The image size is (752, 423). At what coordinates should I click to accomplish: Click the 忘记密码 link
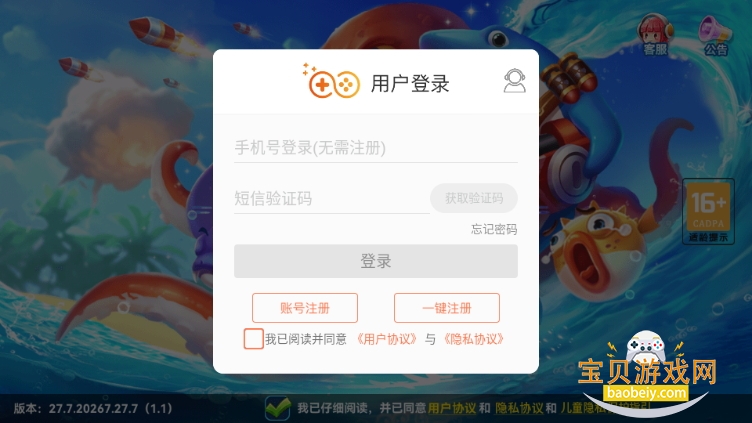click(494, 229)
